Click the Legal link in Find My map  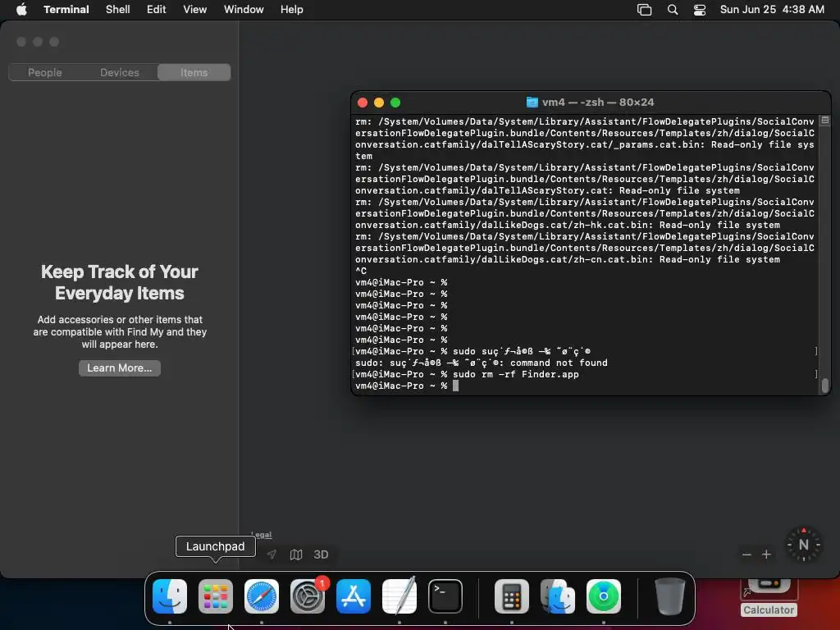262,535
